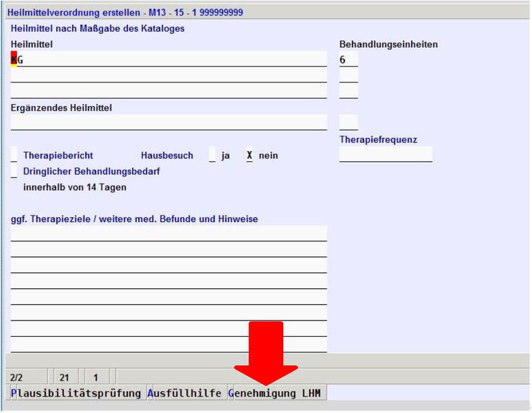This screenshot has height=413, width=532.
Task: Toggle the Therapiebericht checkbox
Action: click(x=14, y=154)
